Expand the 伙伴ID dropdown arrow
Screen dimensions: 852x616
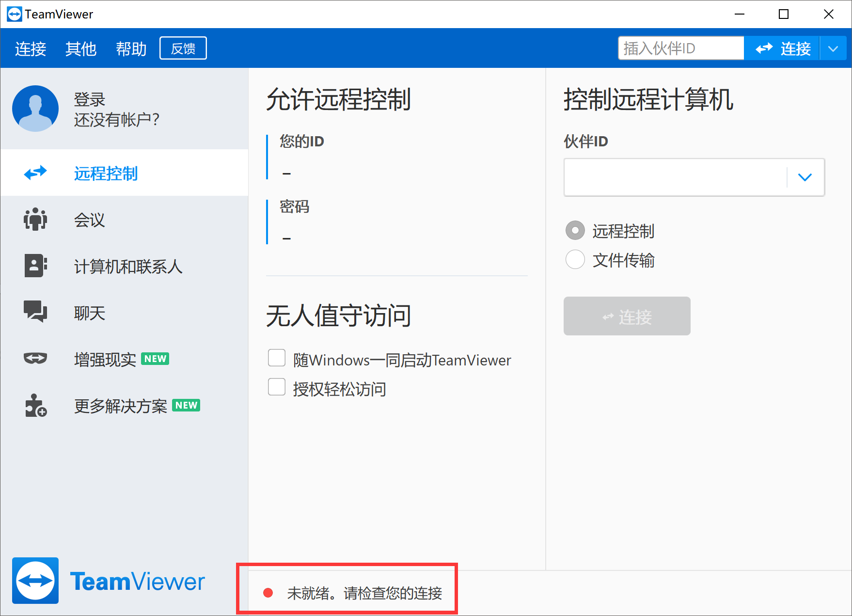[x=805, y=177]
